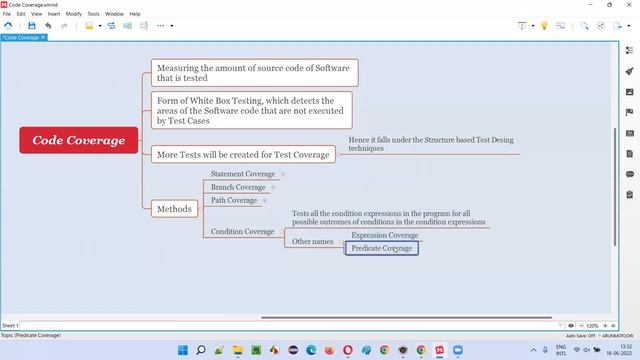Click the Summary icon in toolbar
This screenshot has height=360, width=640.
coord(144,26)
